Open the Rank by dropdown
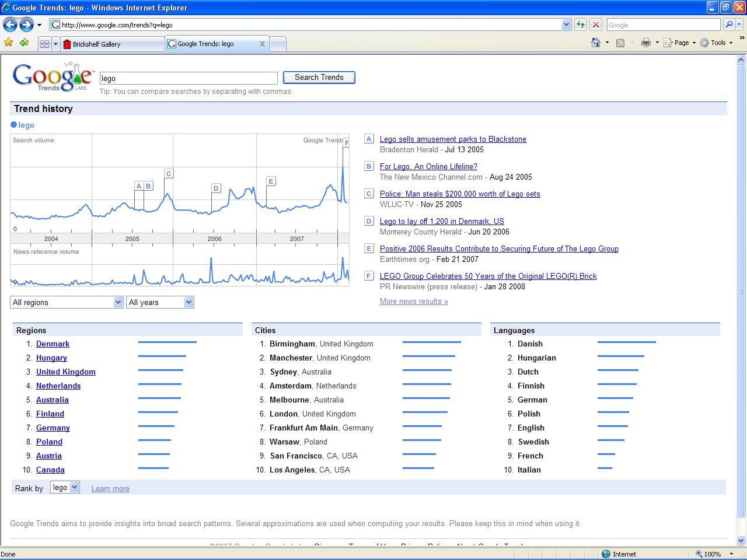747x560 pixels. (74, 487)
